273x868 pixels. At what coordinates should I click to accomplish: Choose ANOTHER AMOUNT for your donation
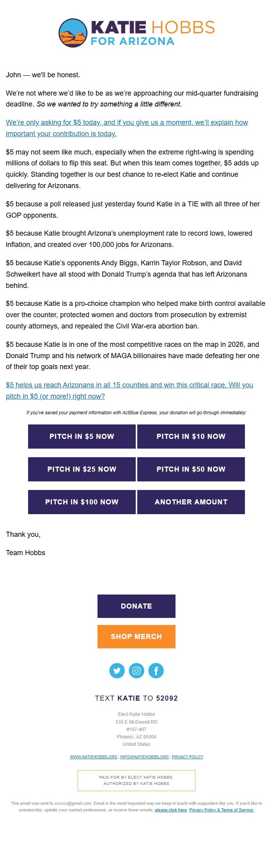click(191, 502)
